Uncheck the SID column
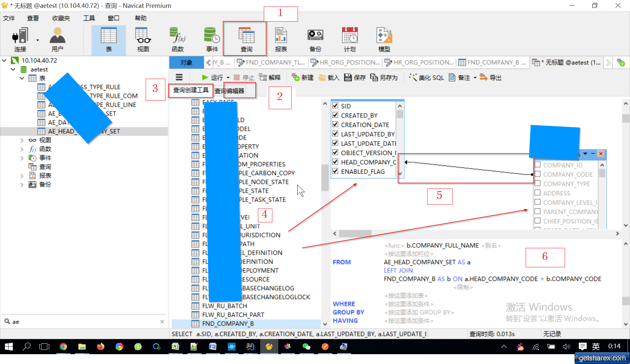Image resolution: width=630 pixels, height=364 pixels. click(x=335, y=106)
